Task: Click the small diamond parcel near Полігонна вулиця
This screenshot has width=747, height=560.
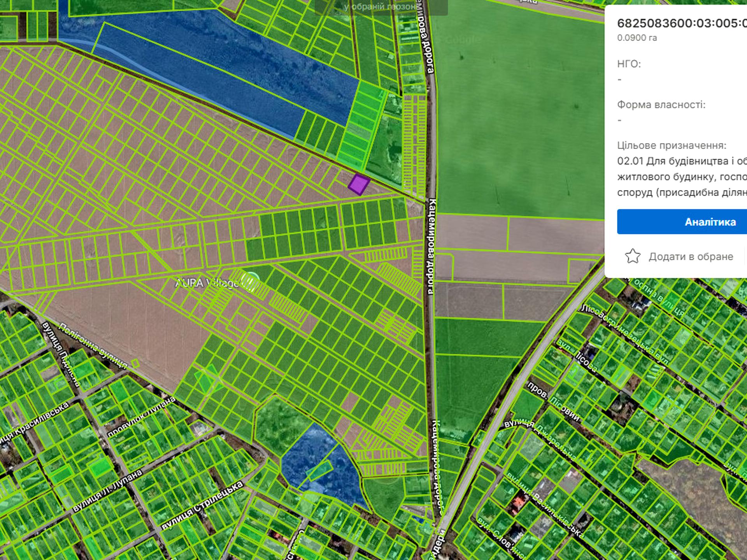Action: [135, 364]
